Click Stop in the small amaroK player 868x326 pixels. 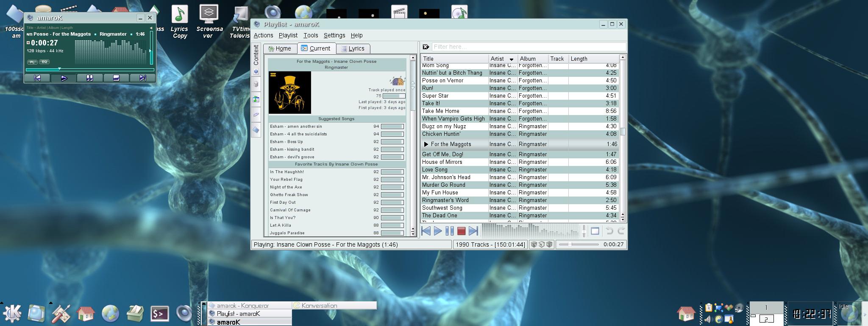pyautogui.click(x=116, y=78)
